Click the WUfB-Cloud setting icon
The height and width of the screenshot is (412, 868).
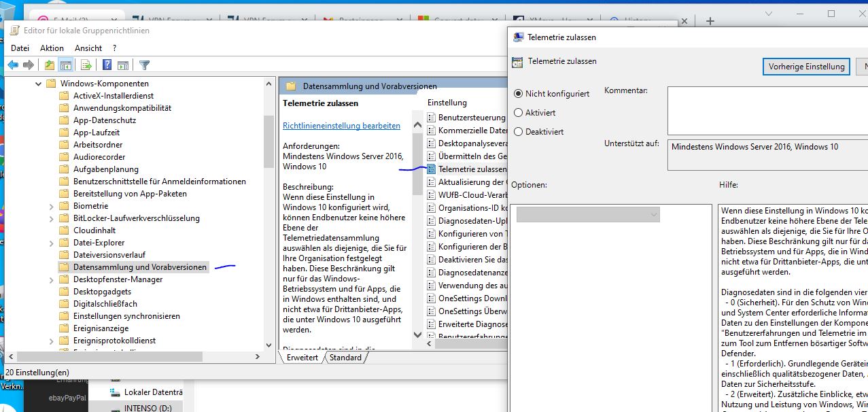432,194
